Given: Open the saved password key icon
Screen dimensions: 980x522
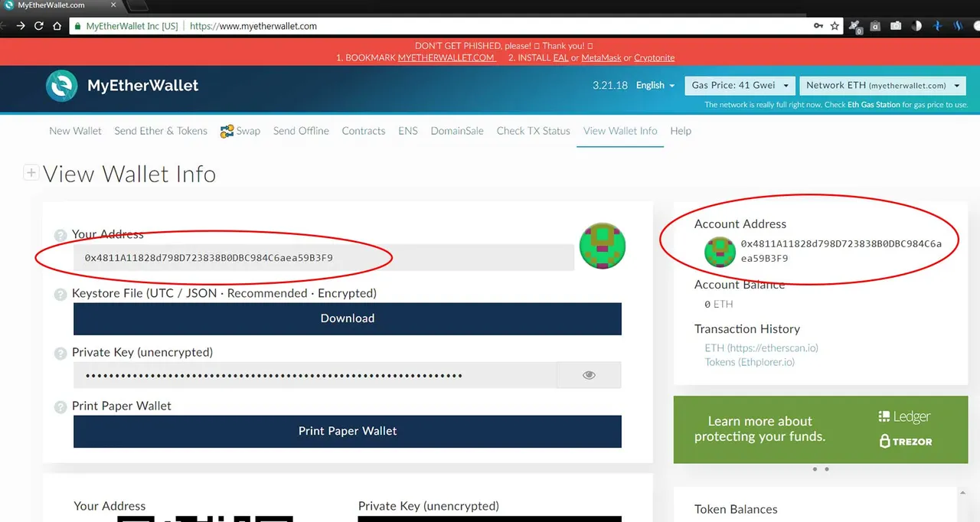Looking at the screenshot, I should [x=818, y=26].
